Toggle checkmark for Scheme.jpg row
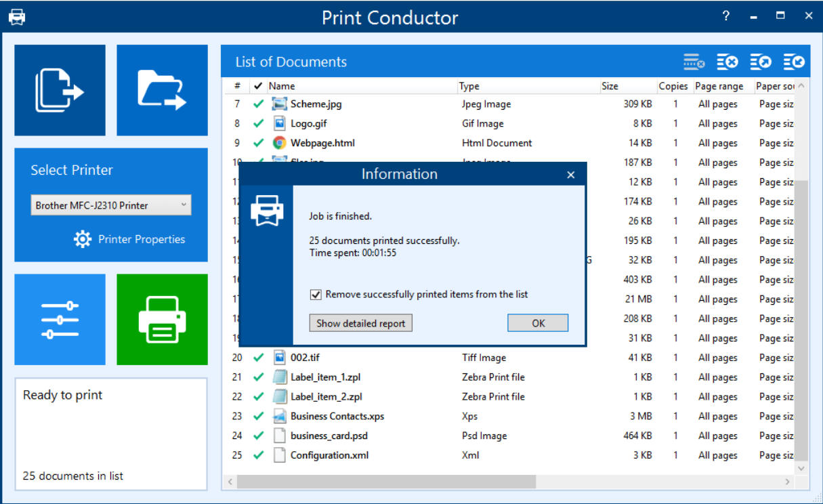The image size is (823, 504). click(x=258, y=104)
